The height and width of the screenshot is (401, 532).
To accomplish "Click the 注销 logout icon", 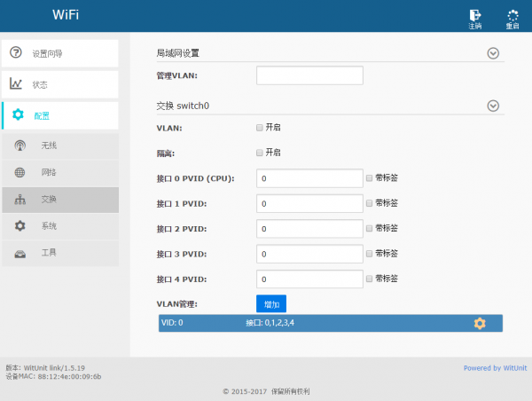I will [475, 16].
